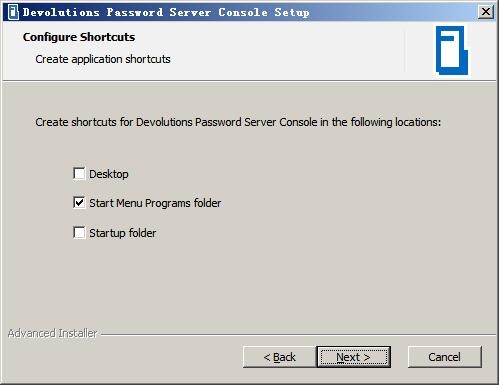Proceed with the 'Next >' button

point(353,357)
